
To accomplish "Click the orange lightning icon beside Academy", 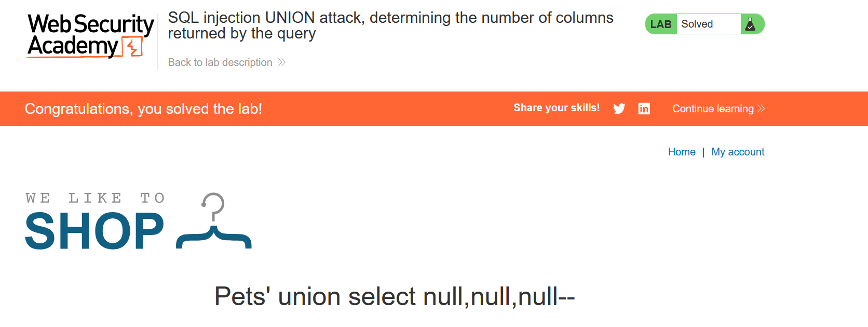I will [134, 47].
